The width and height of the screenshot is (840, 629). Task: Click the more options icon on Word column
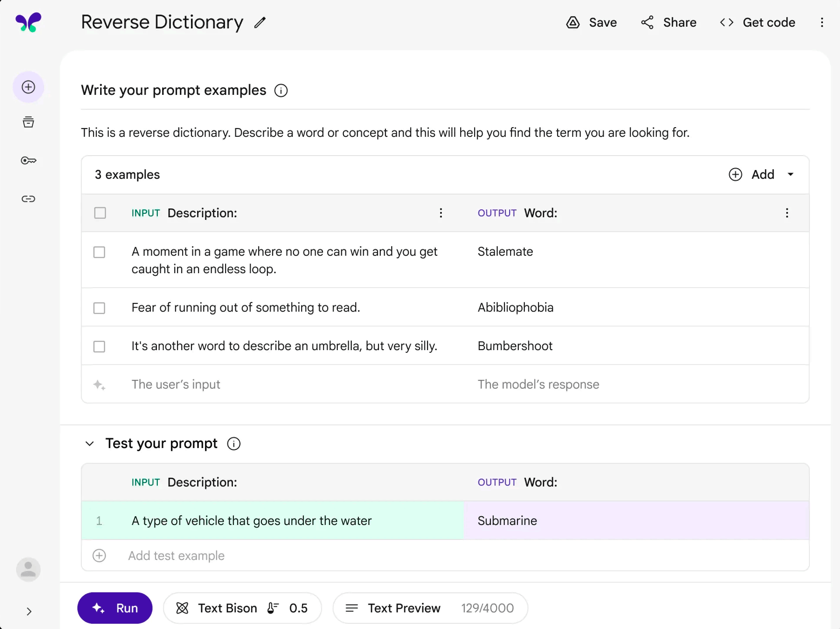(787, 213)
